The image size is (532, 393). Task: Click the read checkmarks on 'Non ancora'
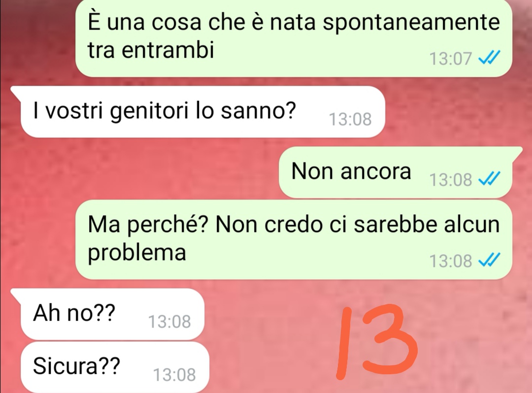(x=489, y=179)
